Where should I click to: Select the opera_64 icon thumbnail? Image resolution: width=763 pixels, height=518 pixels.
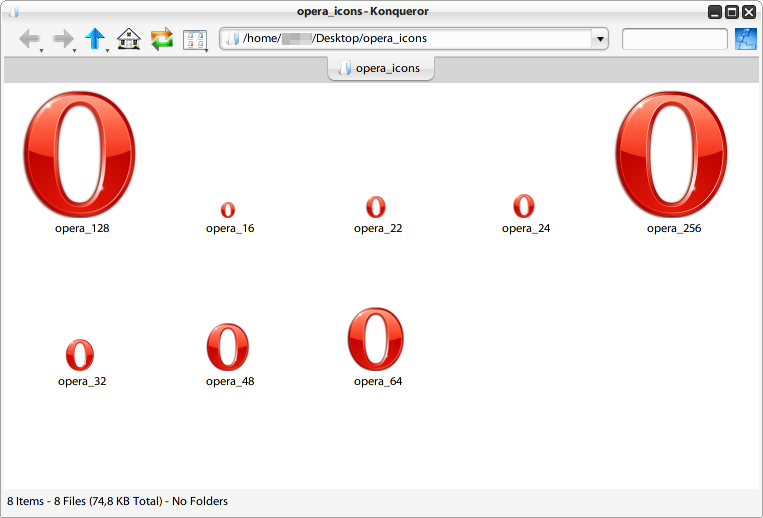(376, 339)
